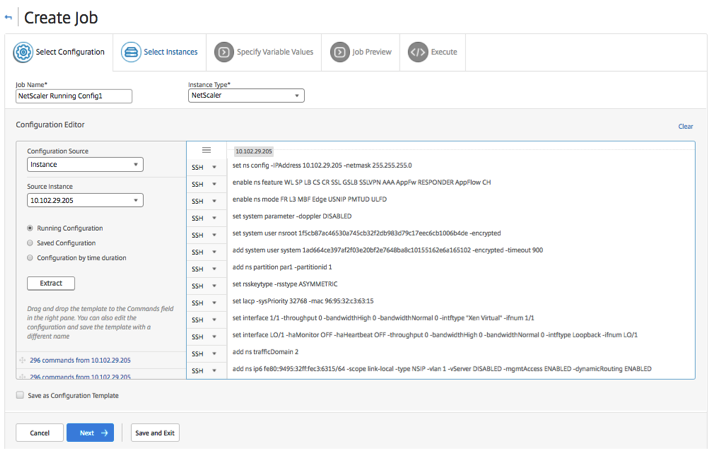The height and width of the screenshot is (449, 712).
Task: Click the back arrow beside Create Job
Action: [8, 18]
